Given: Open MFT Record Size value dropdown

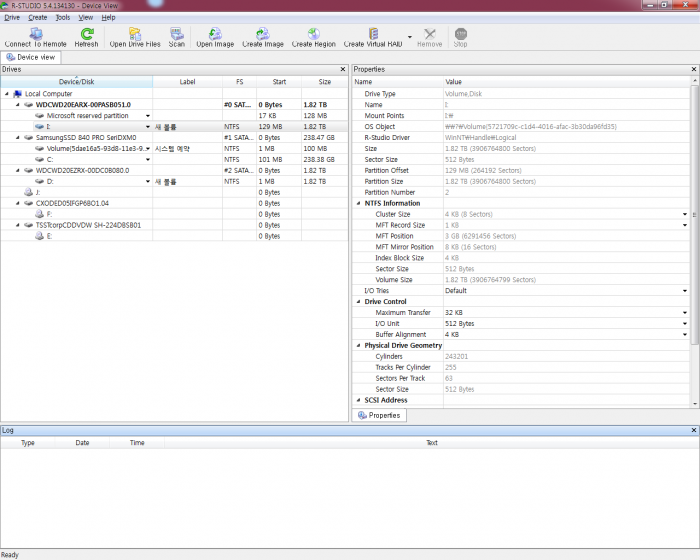Looking at the screenshot, I should 685,225.
